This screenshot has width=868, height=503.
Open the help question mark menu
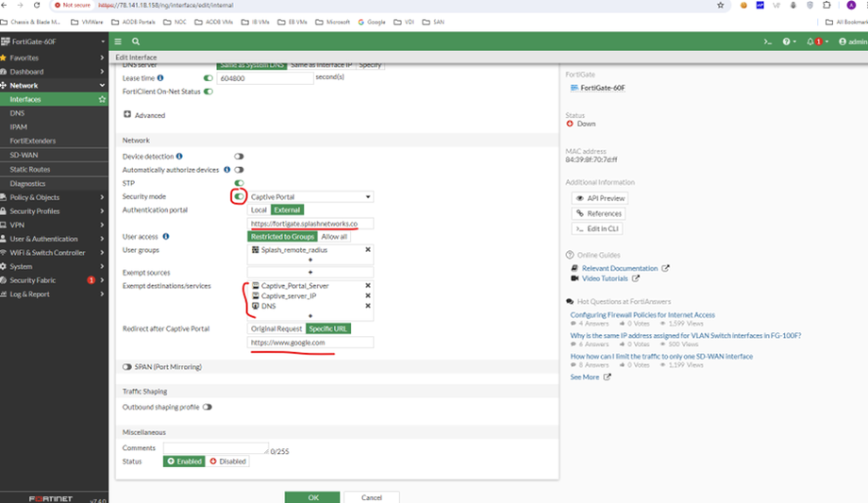(789, 42)
